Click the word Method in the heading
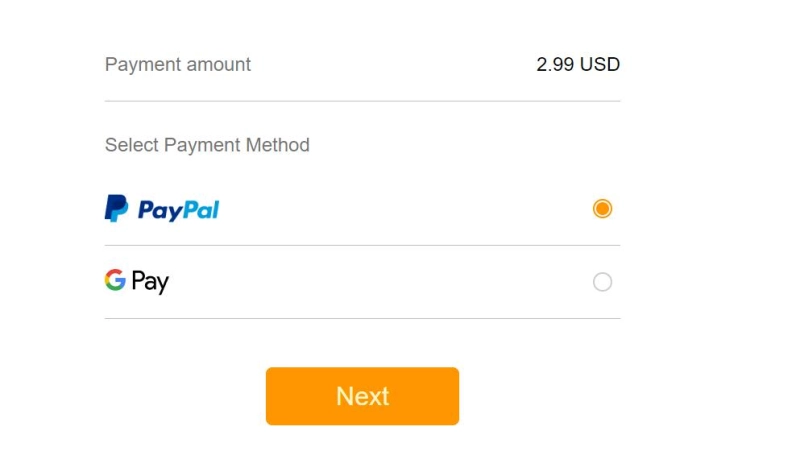This screenshot has height=472, width=800. pos(278,145)
